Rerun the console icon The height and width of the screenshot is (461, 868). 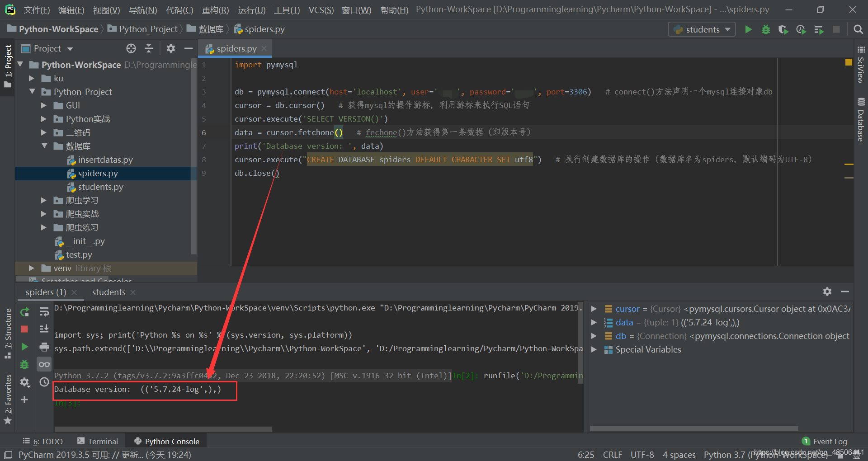pos(25,312)
